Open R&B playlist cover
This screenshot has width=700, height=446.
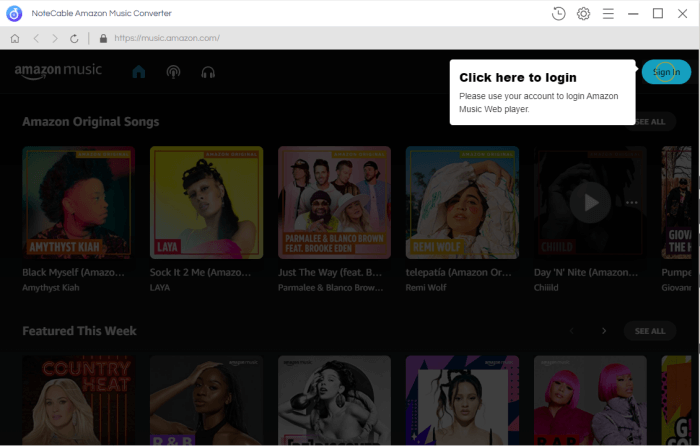[x=206, y=400]
